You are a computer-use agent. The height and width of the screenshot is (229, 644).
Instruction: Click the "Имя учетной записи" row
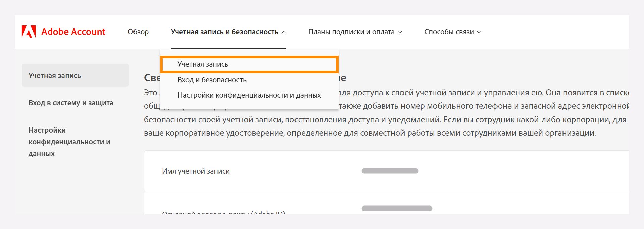click(x=196, y=171)
